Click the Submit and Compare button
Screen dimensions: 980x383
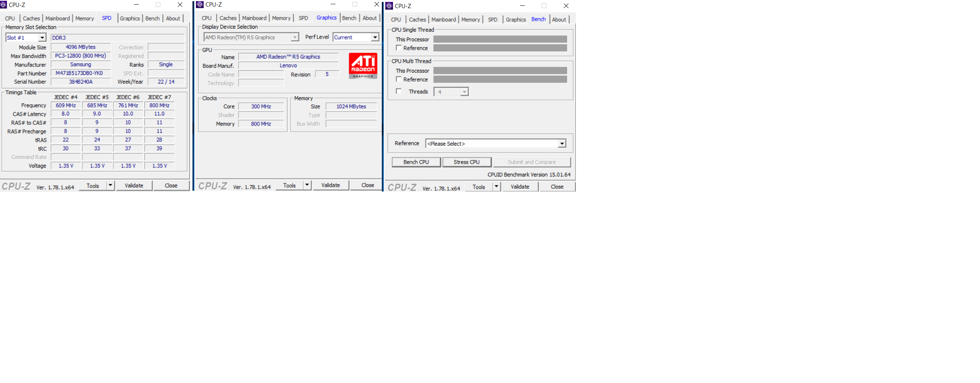[532, 162]
